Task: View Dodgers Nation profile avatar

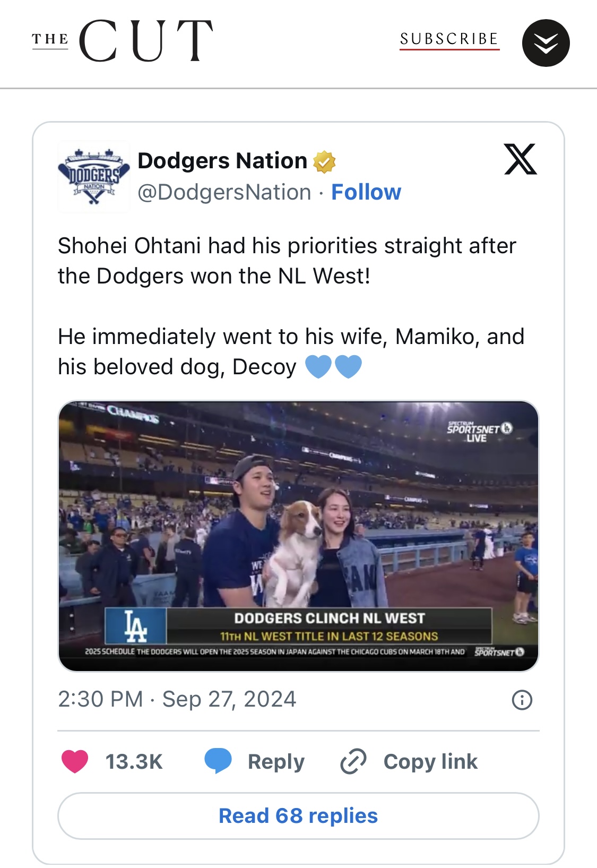Action: click(94, 177)
